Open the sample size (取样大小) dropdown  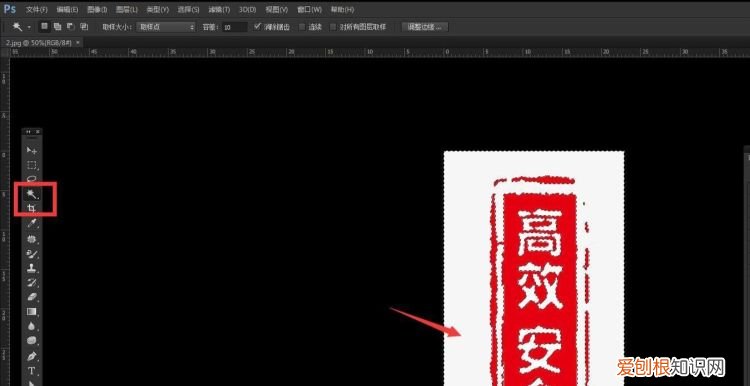[166, 27]
